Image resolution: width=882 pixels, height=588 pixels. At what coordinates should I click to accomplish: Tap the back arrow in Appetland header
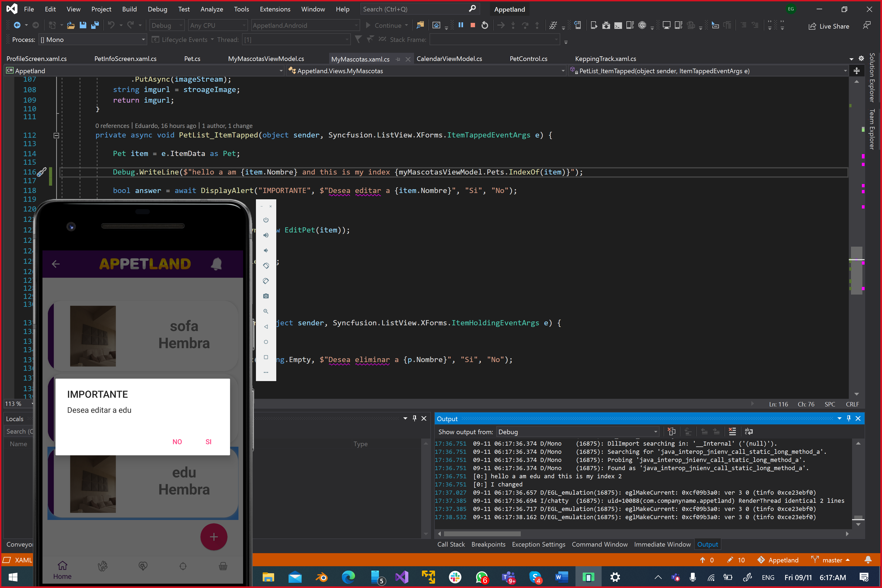point(56,264)
